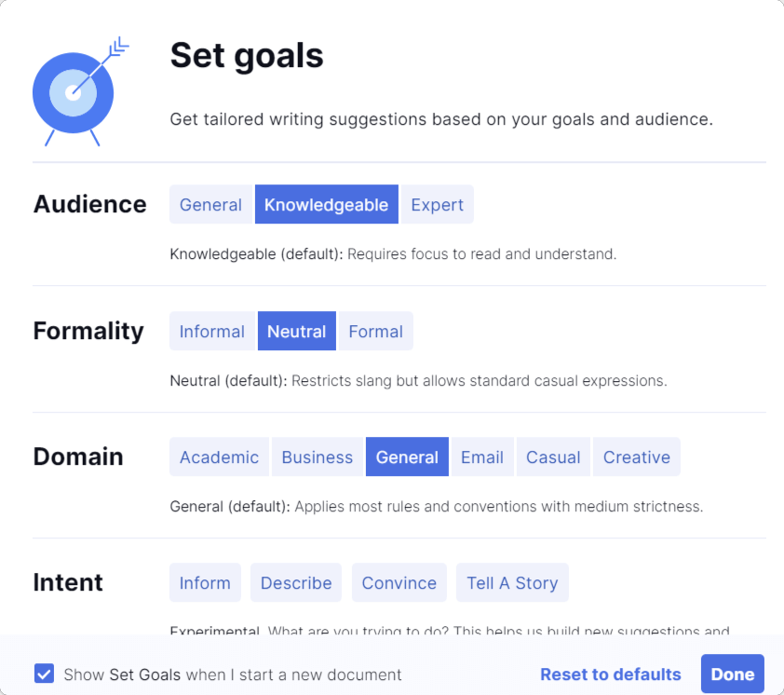Image resolution: width=784 pixels, height=695 pixels.
Task: Select Expert as the audience
Action: point(437,204)
